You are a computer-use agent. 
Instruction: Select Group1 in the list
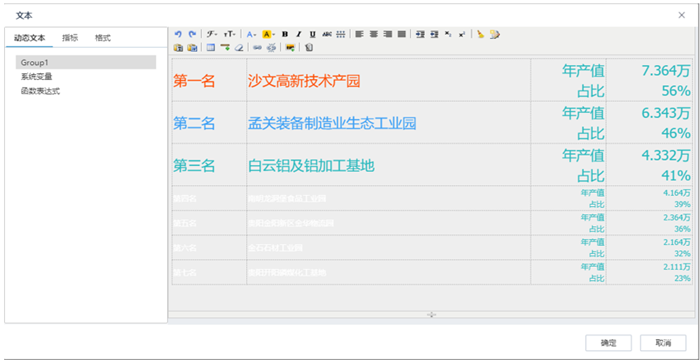click(x=86, y=62)
